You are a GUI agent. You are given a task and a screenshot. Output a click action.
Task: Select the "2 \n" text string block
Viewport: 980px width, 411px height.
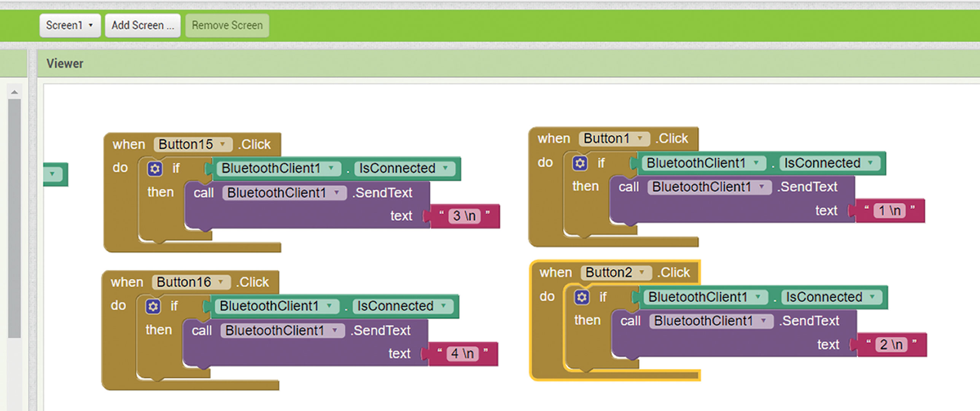(891, 345)
